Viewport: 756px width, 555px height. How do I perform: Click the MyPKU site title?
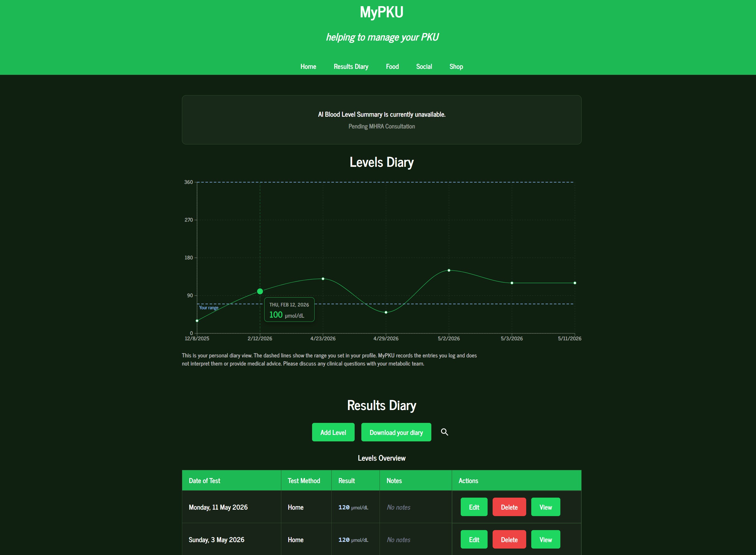point(381,12)
